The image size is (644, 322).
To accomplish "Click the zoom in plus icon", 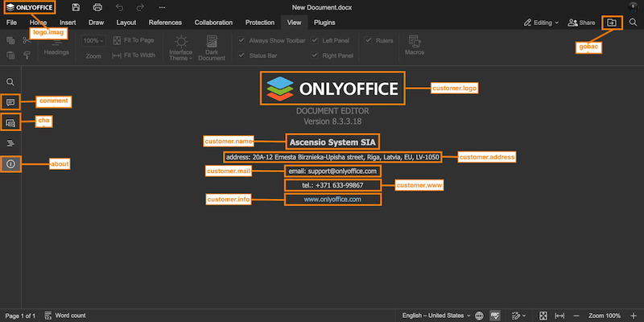I will coord(634,316).
